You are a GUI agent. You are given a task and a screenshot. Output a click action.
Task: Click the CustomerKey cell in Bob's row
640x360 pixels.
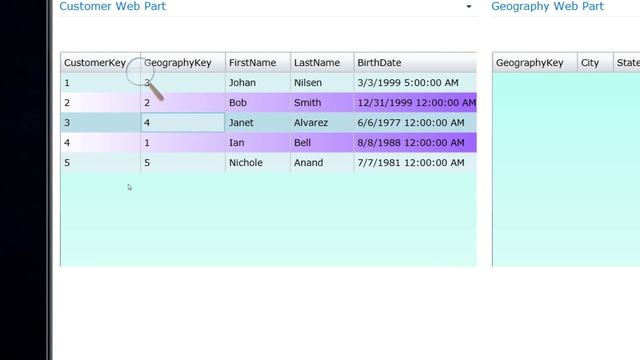(x=100, y=102)
